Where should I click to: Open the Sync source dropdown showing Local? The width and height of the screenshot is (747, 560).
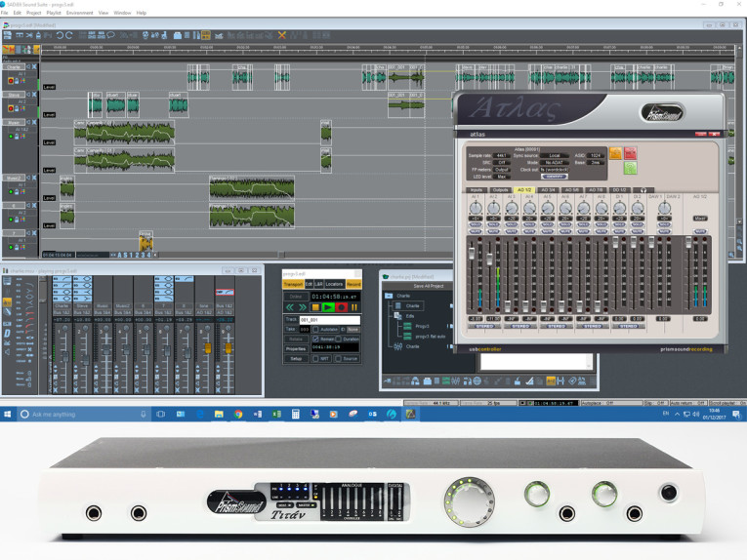(x=555, y=155)
